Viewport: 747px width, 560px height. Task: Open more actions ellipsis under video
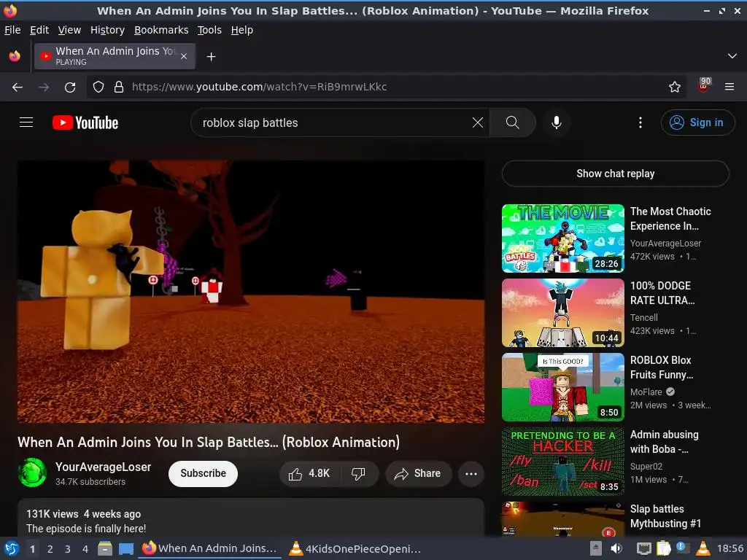tap(471, 473)
